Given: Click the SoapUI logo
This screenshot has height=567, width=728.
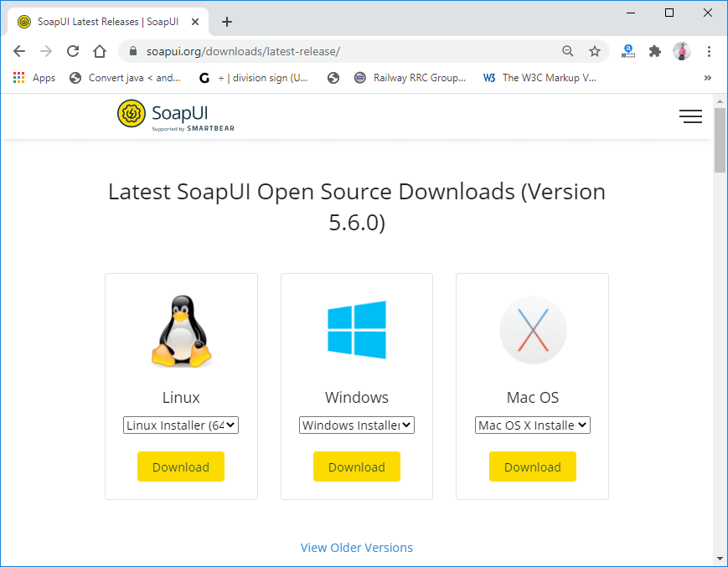Looking at the screenshot, I should pyautogui.click(x=175, y=116).
